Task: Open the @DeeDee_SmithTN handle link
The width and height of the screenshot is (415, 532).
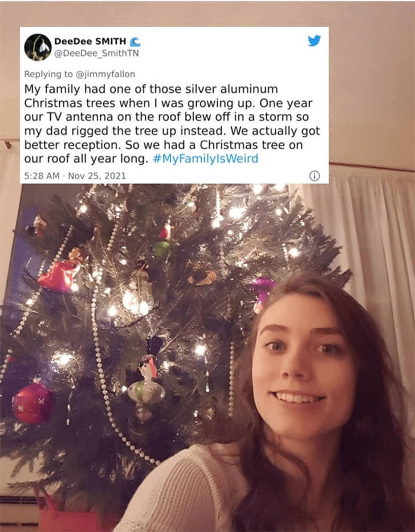Action: (96, 54)
